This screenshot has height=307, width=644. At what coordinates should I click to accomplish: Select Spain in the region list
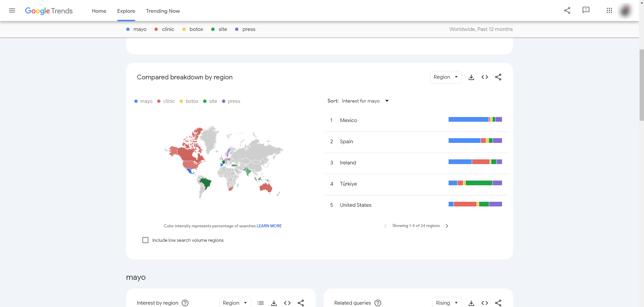(347, 142)
